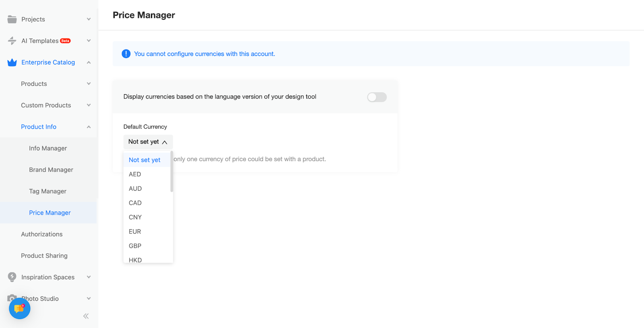
Task: Click the blue info alert icon
Action: pos(126,54)
